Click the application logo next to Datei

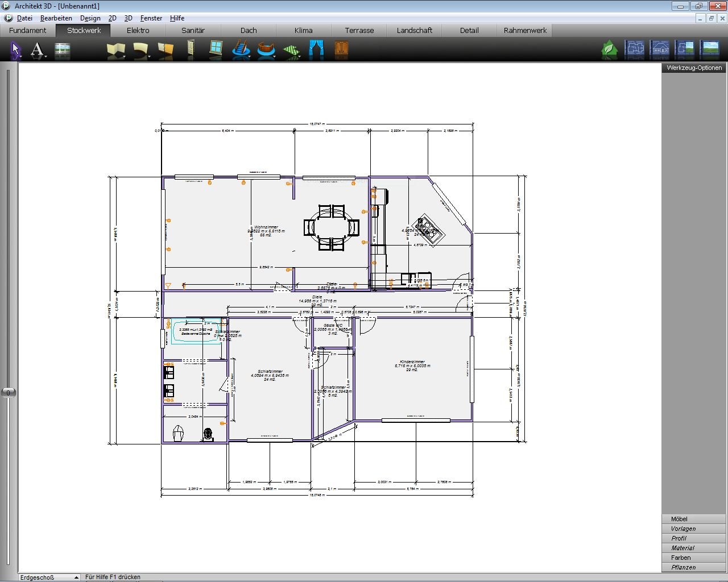(x=8, y=18)
